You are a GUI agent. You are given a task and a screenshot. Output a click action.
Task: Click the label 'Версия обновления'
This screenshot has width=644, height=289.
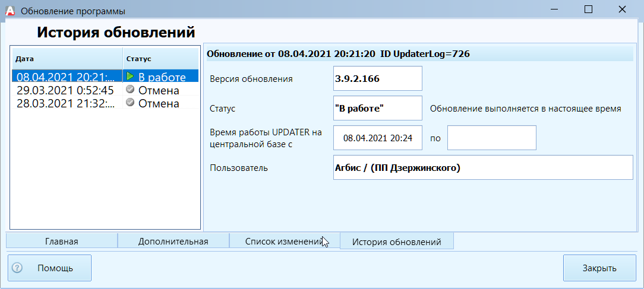(251, 80)
